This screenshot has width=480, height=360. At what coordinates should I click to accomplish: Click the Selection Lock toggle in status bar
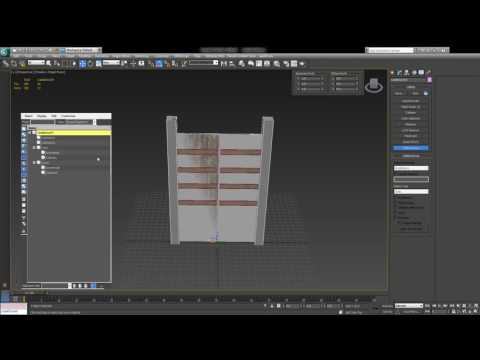click(272, 306)
